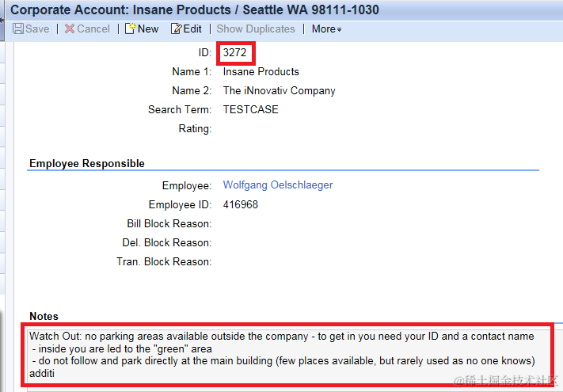
Task: Open the More dropdown menu
Action: 326,29
